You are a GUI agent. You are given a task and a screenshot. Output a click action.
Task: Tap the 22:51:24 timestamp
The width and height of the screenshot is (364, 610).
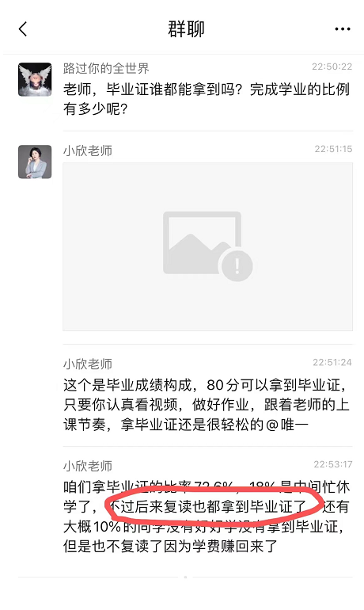coord(332,362)
